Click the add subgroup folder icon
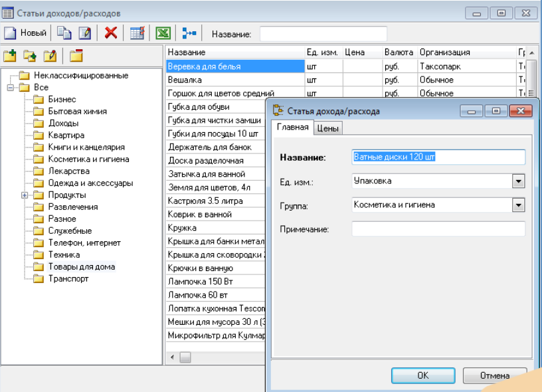Screen dimensions: 542x392 [30, 56]
